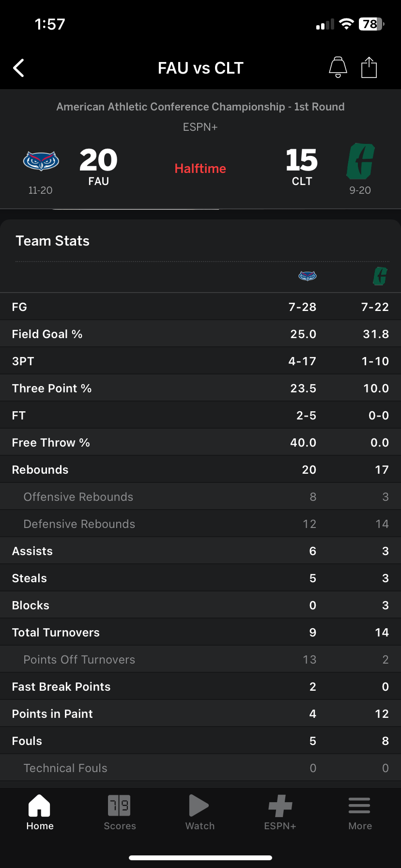
Task: Tap the Charlotte logo in stats header
Action: point(380,276)
